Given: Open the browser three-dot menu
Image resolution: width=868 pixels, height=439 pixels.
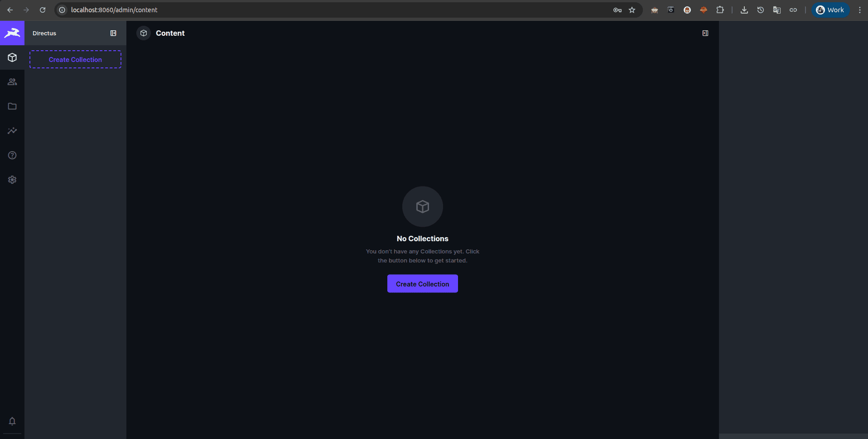Looking at the screenshot, I should [860, 10].
